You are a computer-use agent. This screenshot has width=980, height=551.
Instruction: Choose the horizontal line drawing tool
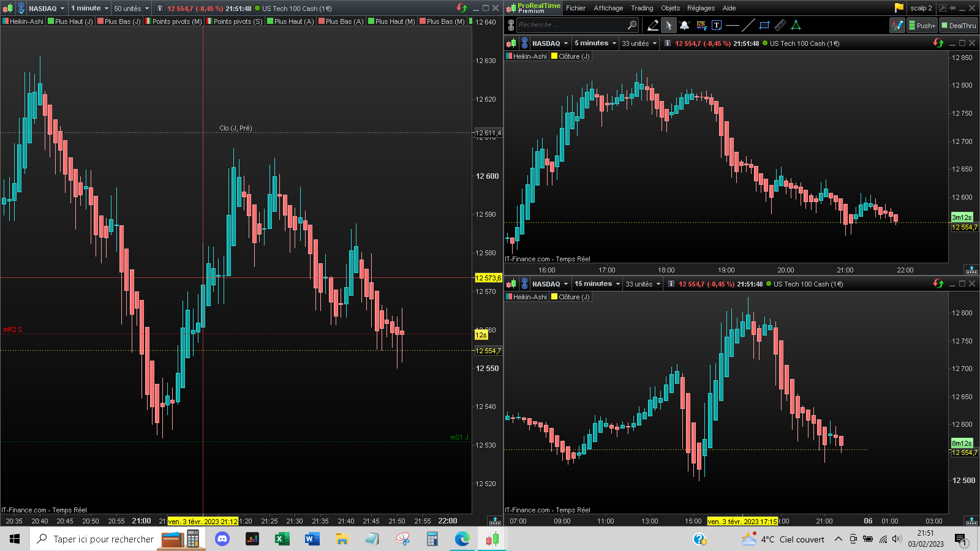(x=733, y=25)
